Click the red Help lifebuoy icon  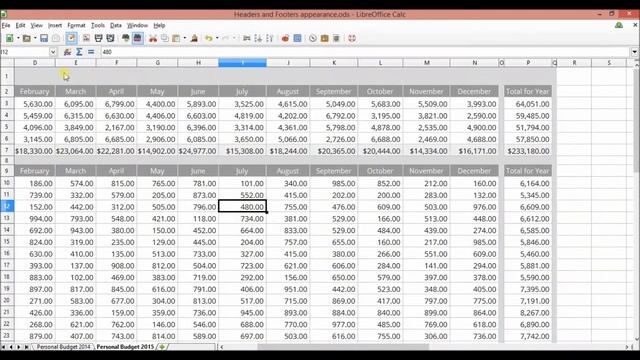point(352,38)
